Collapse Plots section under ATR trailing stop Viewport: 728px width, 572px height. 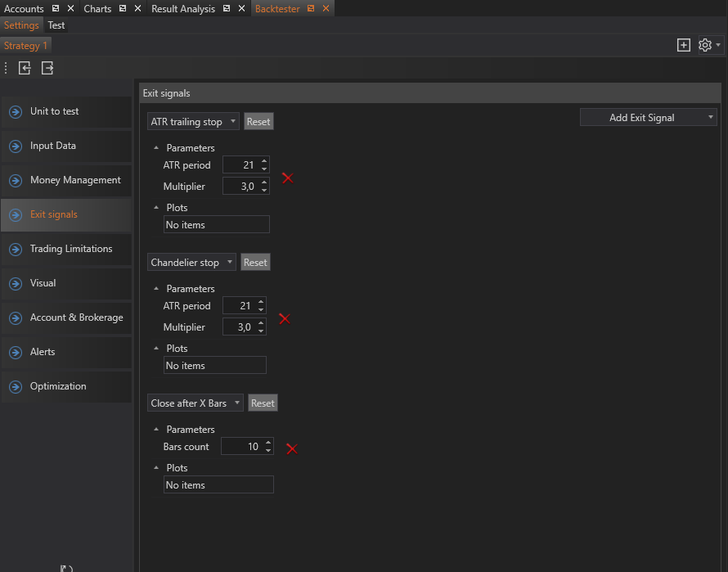point(156,208)
